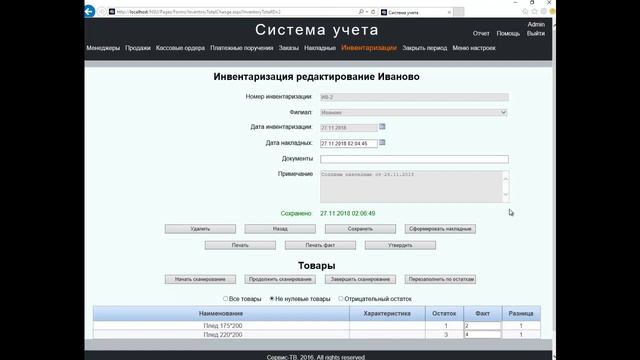Open calendar picker for Дата накладных
Viewport: 640px width, 360px height.
[382, 142]
